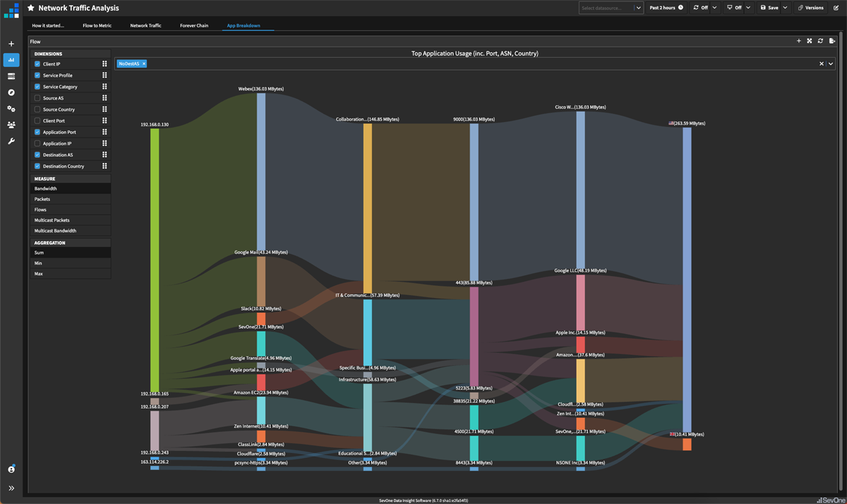Expand the filter bar dropdown chevron
Screen dimensions: 847x504
[x=831, y=64]
